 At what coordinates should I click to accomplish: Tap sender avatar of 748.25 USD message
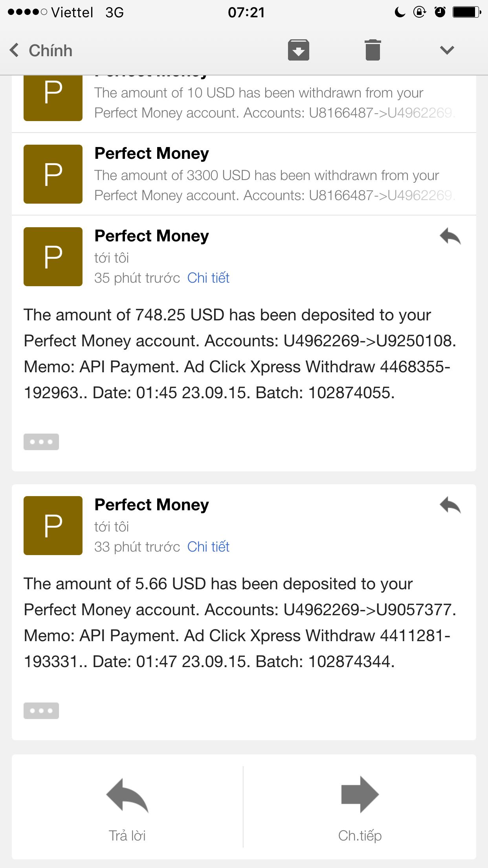(53, 257)
